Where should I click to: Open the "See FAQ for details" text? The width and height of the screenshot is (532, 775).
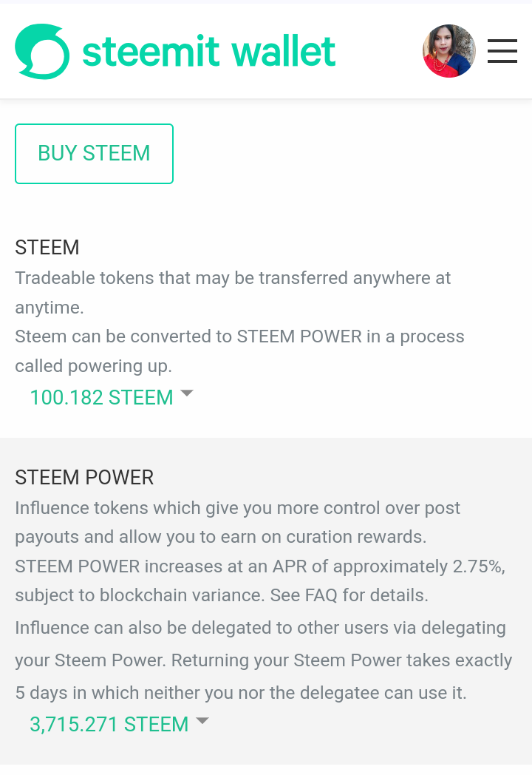(x=349, y=595)
